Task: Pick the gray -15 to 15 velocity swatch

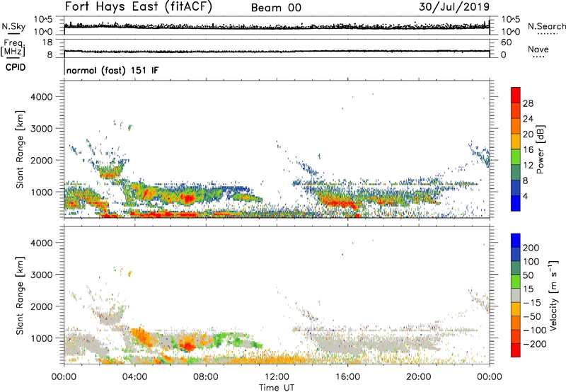Action: click(516, 295)
